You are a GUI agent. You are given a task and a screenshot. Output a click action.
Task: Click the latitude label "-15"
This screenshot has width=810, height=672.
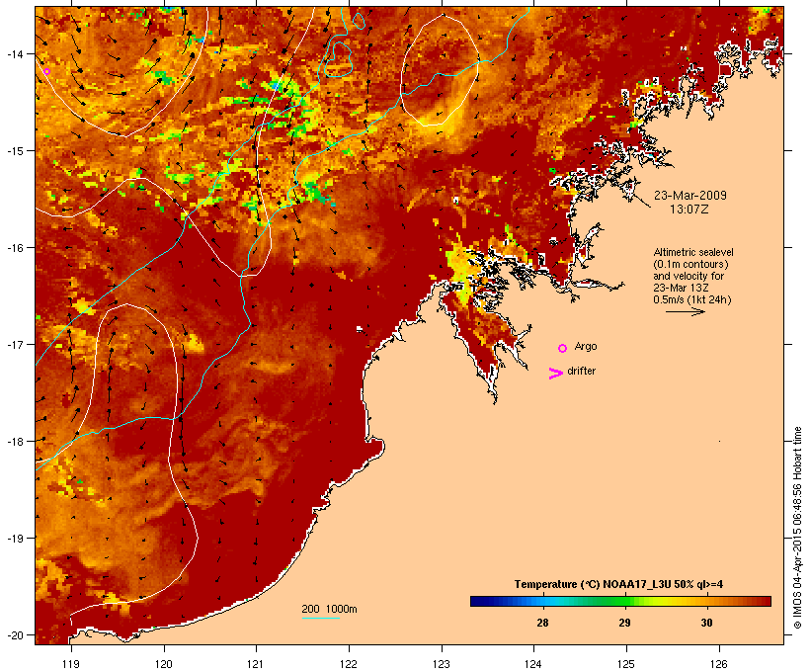coord(15,151)
